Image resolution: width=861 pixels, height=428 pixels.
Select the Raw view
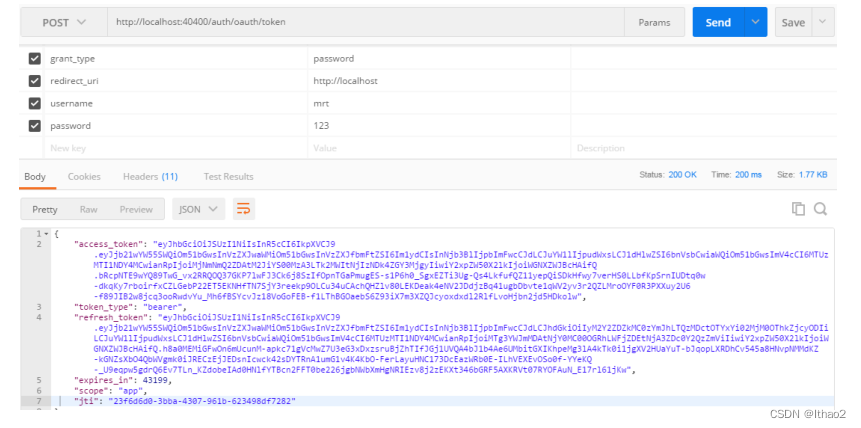tap(88, 209)
